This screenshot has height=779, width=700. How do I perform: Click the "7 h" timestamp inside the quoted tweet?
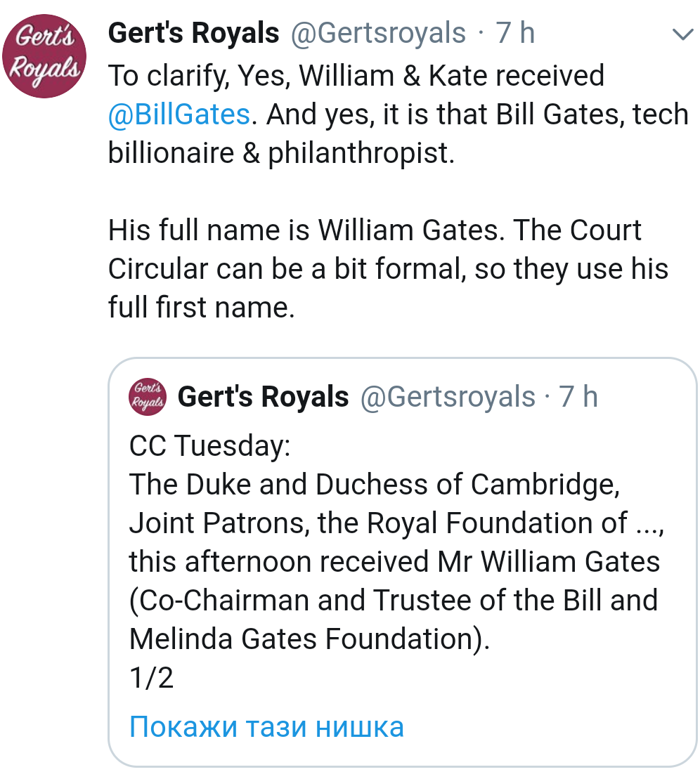578,397
